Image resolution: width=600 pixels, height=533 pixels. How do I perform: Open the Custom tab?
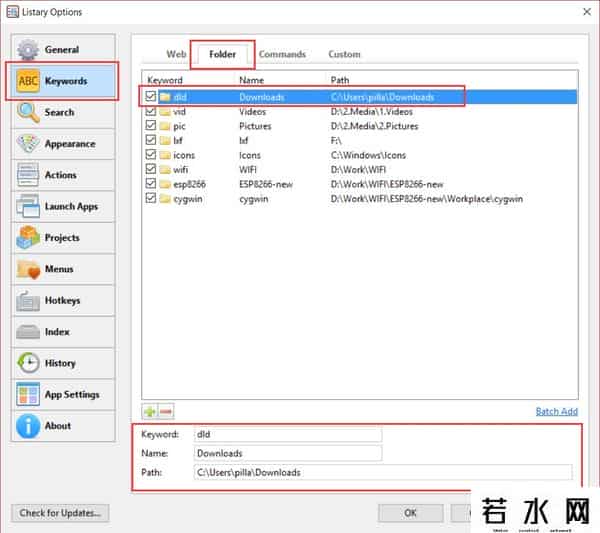344,54
